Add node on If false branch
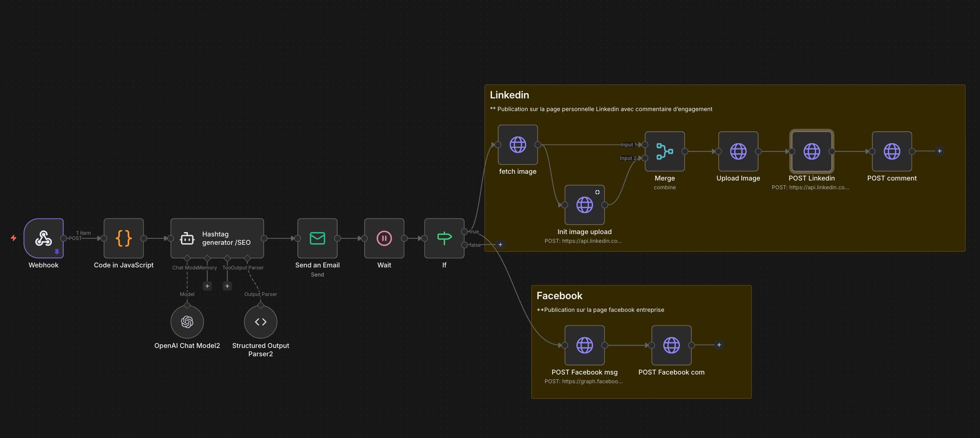The height and width of the screenshot is (438, 980). (500, 245)
